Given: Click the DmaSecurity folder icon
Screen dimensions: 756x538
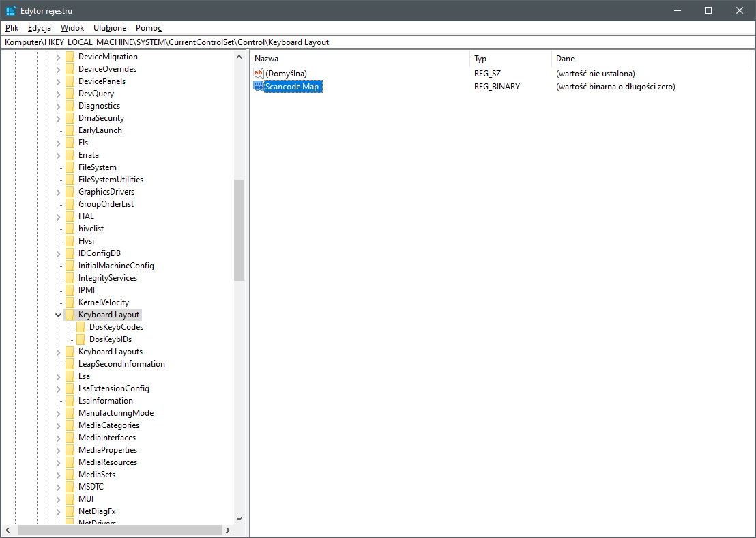Looking at the screenshot, I should tap(70, 118).
